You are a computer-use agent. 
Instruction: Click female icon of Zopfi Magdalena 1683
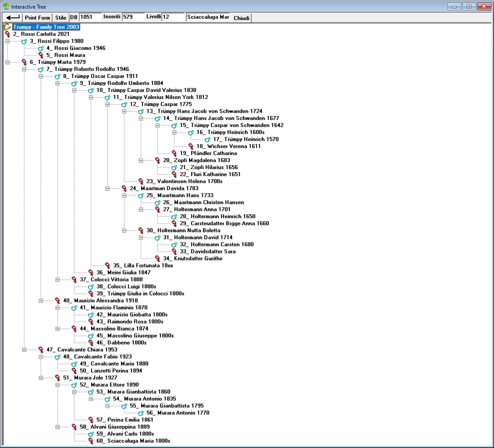coord(157,161)
